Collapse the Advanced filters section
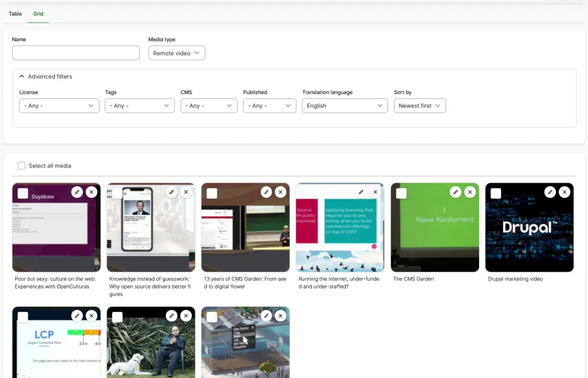 [46, 76]
